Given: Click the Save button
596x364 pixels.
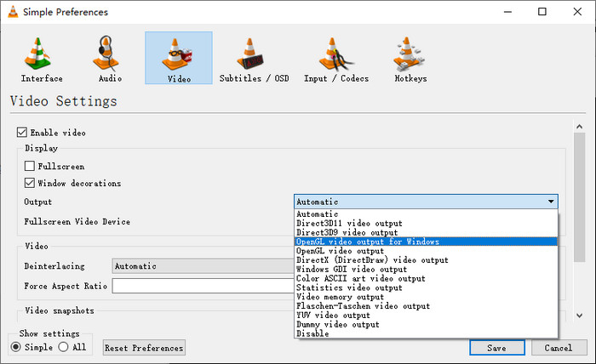Looking at the screenshot, I should point(496,348).
